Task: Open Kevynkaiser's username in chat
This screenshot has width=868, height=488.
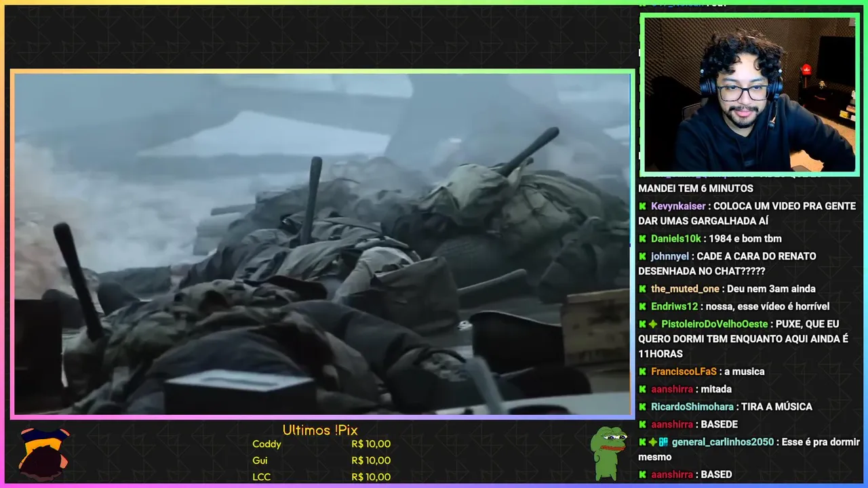Action: tap(678, 206)
